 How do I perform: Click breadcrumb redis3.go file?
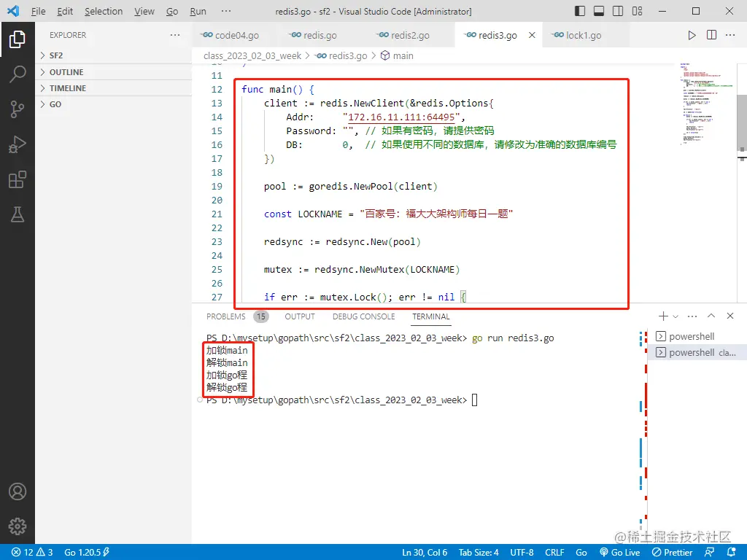(x=342, y=55)
